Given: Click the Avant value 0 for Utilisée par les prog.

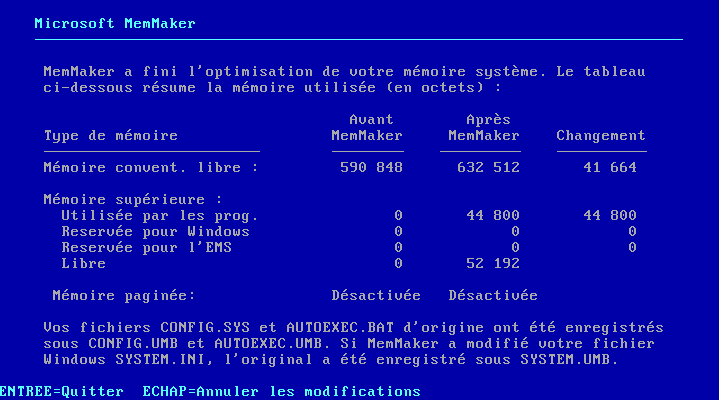Looking at the screenshot, I should click(x=398, y=216).
